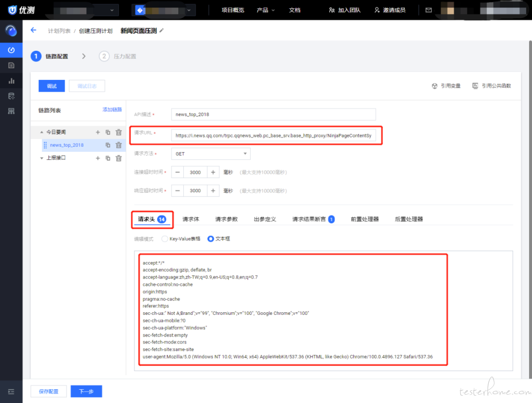The width and height of the screenshot is (532, 403).
Task: Copy the 上报接口 link using copy icon
Action: pos(108,158)
